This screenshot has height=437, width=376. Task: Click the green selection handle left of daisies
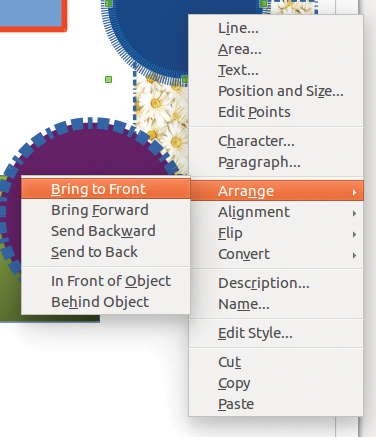108,79
